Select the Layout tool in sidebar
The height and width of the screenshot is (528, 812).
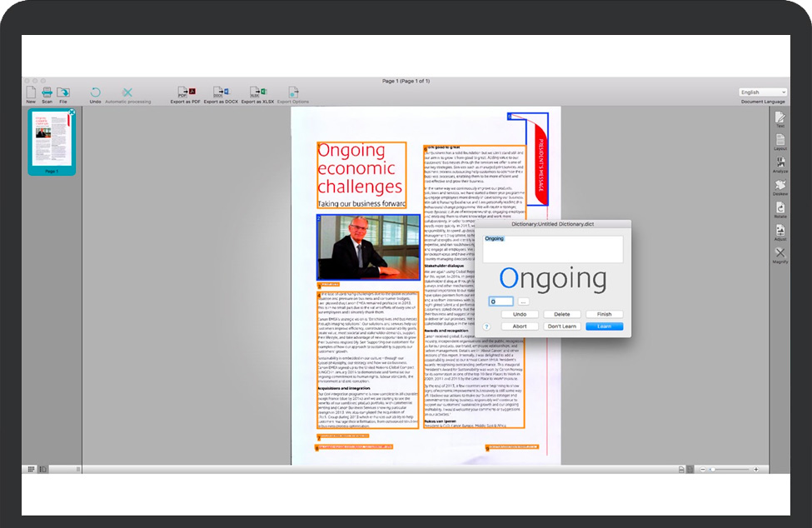[780, 140]
